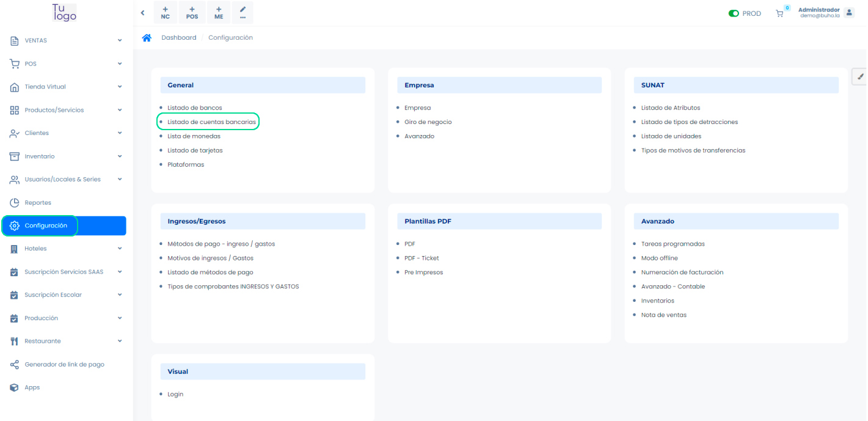Click the Administrador user avatar icon

point(849,13)
